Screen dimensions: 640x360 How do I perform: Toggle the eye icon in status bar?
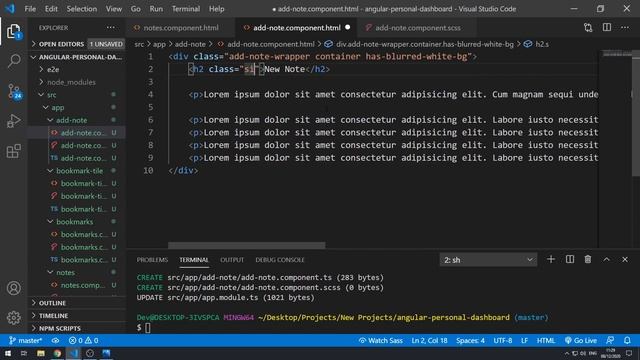(x=55, y=340)
